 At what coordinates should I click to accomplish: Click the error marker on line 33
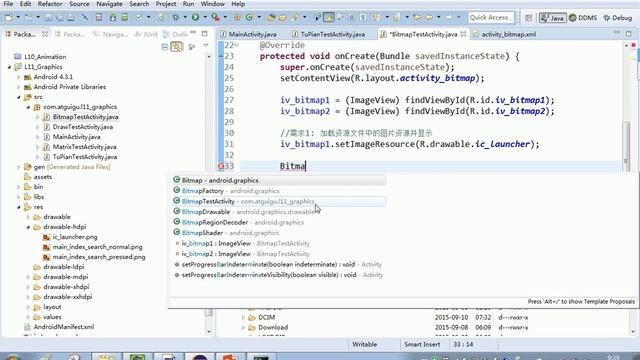tap(221, 166)
